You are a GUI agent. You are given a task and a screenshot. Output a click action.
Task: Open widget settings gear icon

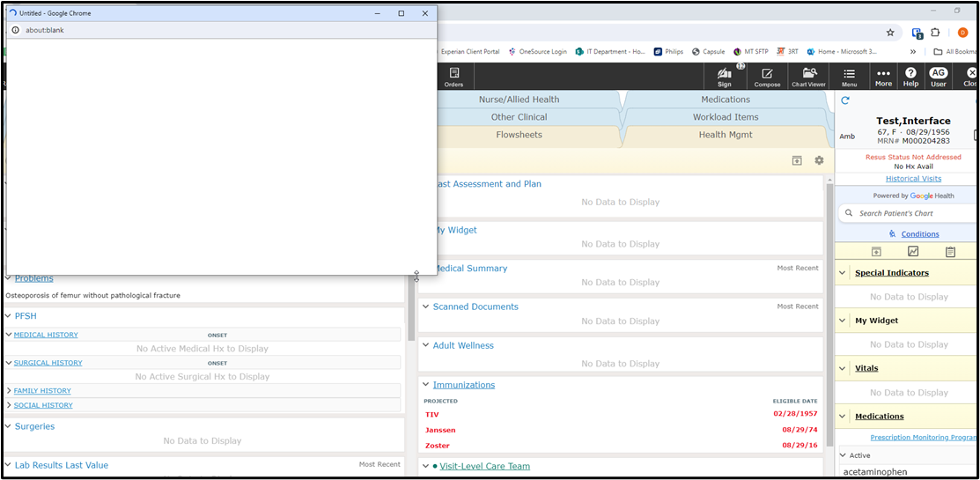[x=819, y=160]
